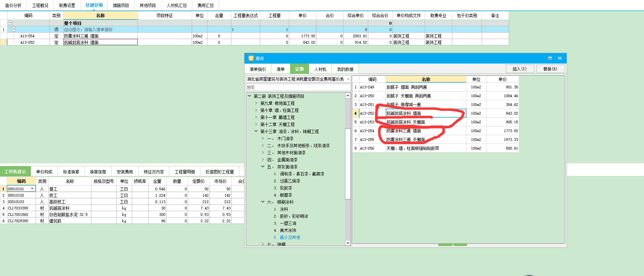Click the 替换(R) button
The width and height of the screenshot is (644, 276).
551,69
